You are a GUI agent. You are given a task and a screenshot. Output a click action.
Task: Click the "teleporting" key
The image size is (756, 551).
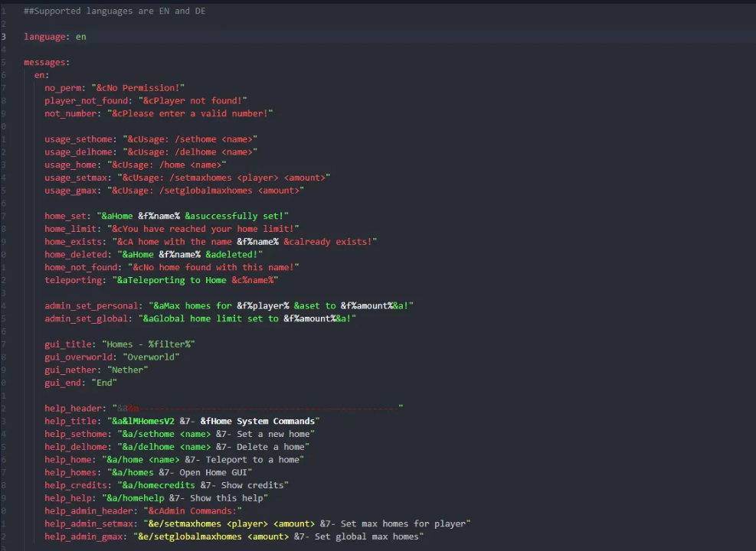tap(73, 280)
